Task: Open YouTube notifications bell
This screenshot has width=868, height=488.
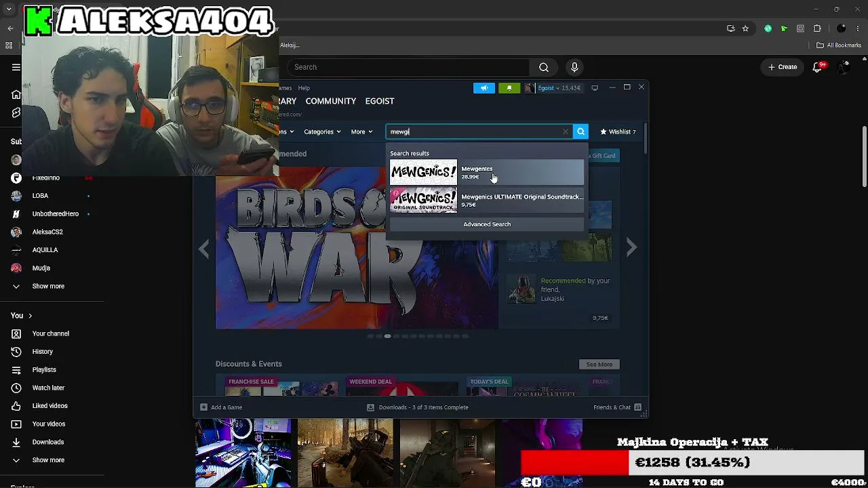Action: pos(818,67)
